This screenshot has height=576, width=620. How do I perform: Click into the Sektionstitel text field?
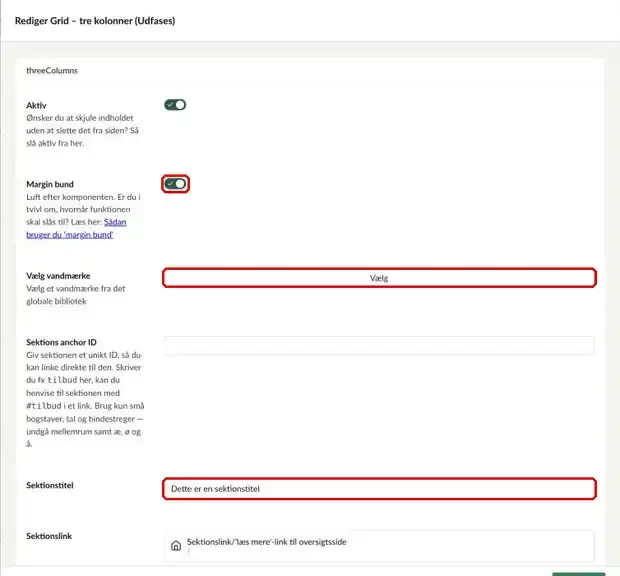click(379, 489)
